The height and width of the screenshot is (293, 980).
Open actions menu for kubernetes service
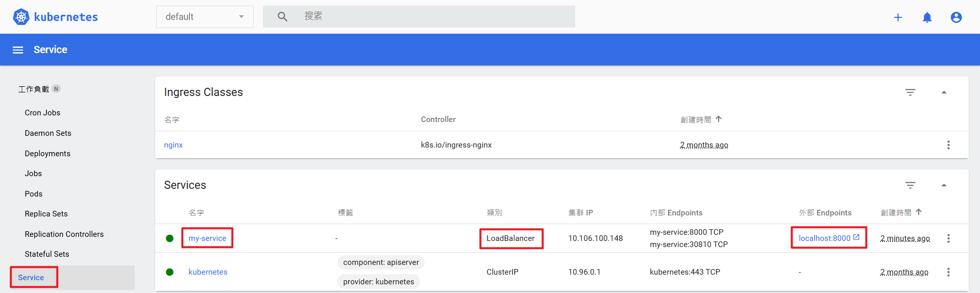pos(948,272)
